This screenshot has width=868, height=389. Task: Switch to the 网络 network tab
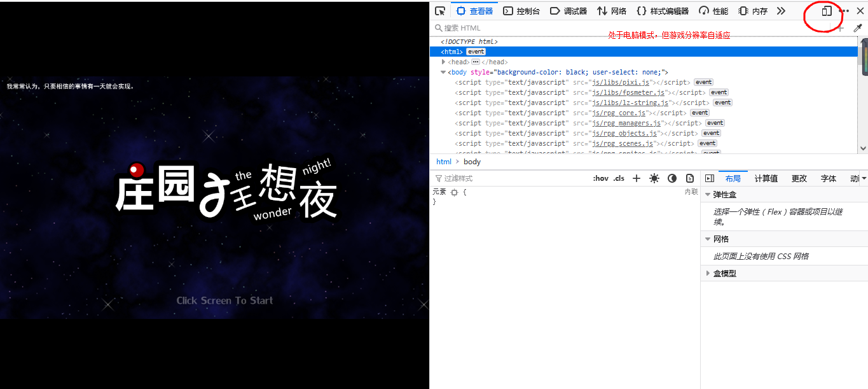tap(612, 11)
